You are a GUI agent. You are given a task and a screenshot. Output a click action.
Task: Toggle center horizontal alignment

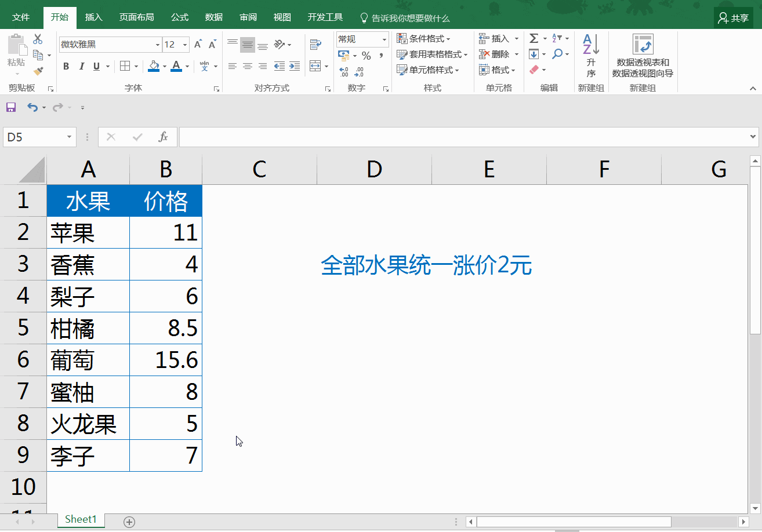[248, 66]
